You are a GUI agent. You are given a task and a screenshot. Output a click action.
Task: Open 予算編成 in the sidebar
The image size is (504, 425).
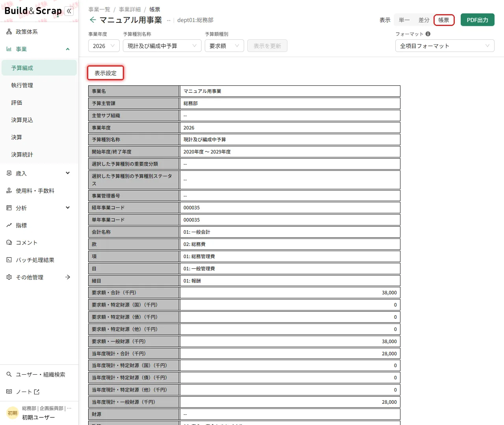coord(39,68)
